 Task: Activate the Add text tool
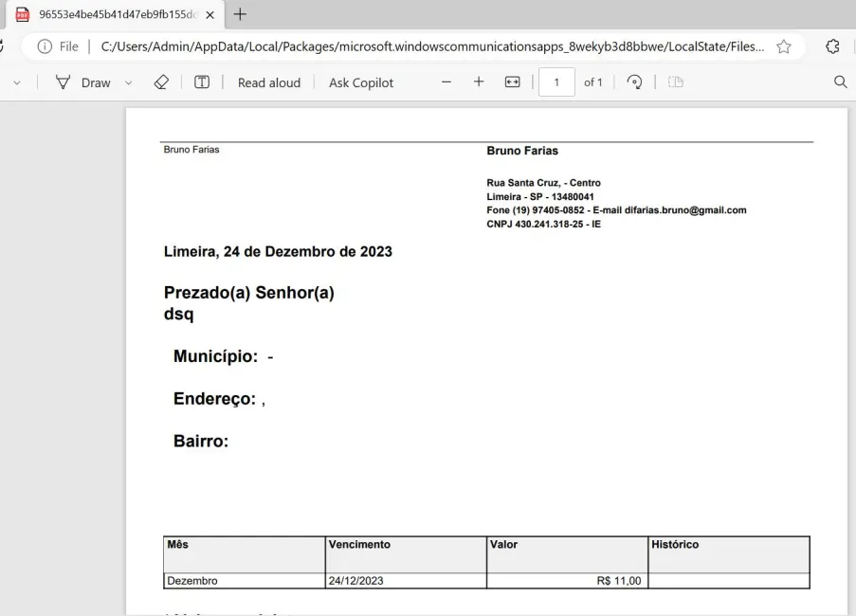pos(202,82)
